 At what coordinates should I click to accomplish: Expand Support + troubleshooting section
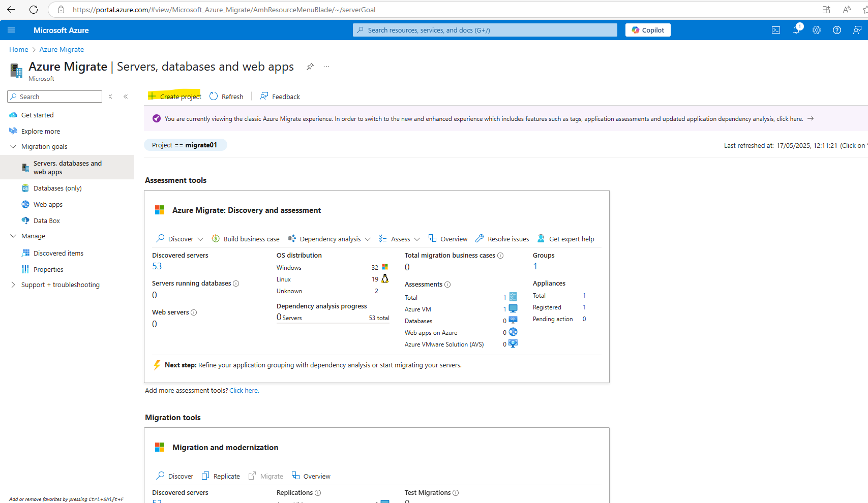[13, 285]
